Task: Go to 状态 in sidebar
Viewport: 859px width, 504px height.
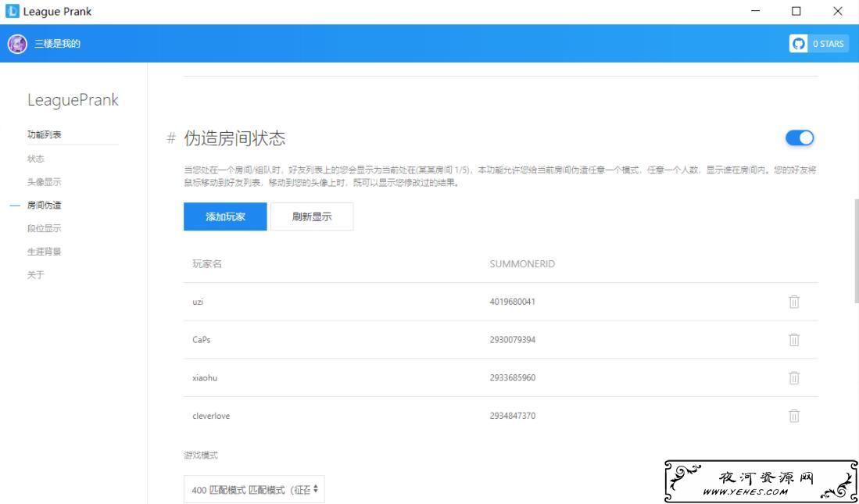Action: click(x=36, y=159)
